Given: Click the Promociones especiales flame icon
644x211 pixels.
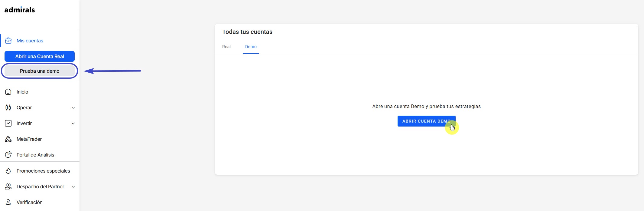Looking at the screenshot, I should pos(8,171).
